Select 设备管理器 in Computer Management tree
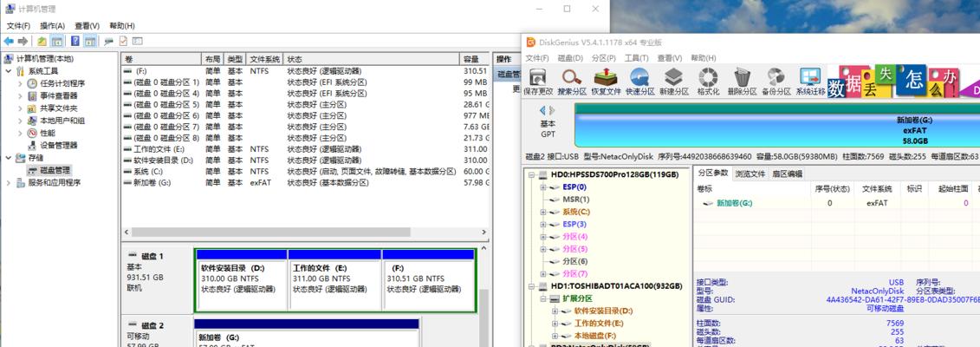 59,145
